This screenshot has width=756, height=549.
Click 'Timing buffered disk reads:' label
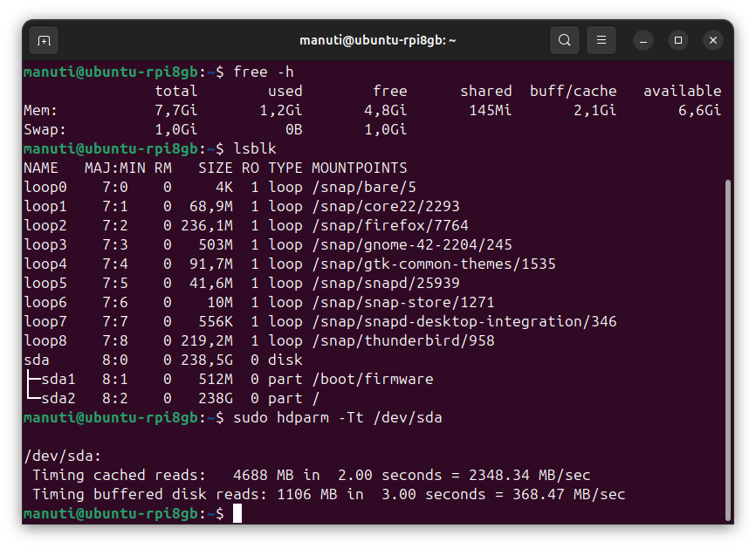coord(149,495)
